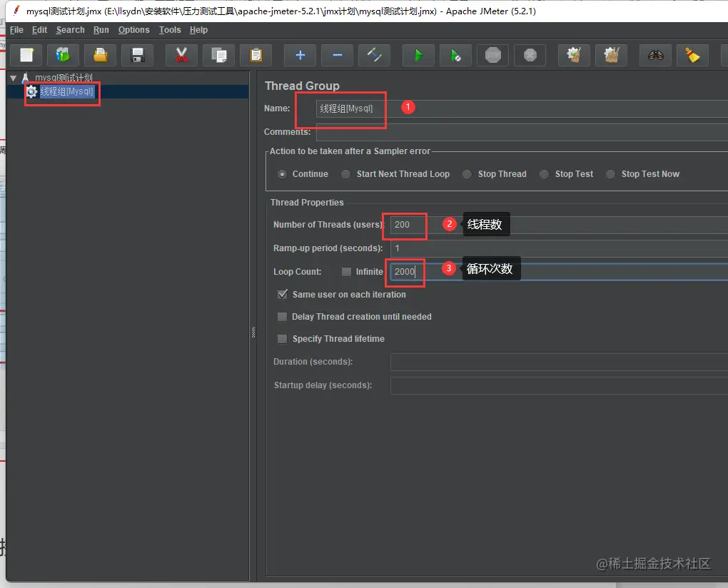Enable Delay Thread creation until needed
Viewport: 728px width, 588px height.
tap(283, 317)
